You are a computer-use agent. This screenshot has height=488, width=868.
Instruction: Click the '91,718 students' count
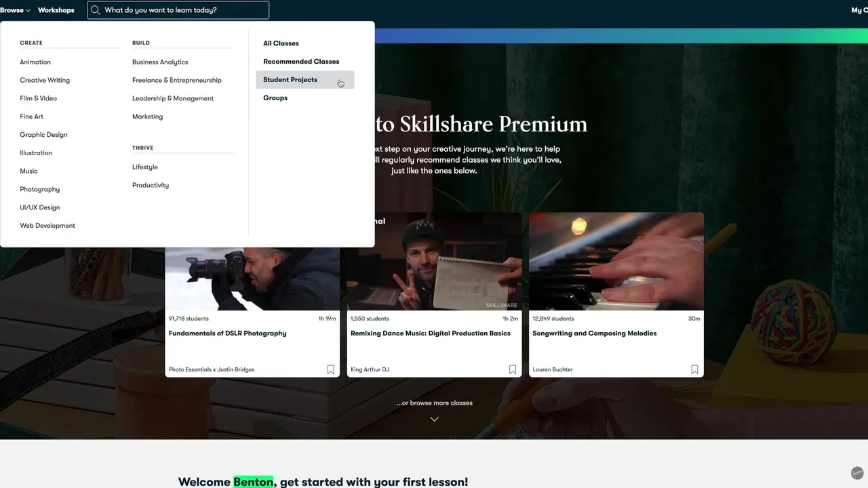tap(189, 319)
